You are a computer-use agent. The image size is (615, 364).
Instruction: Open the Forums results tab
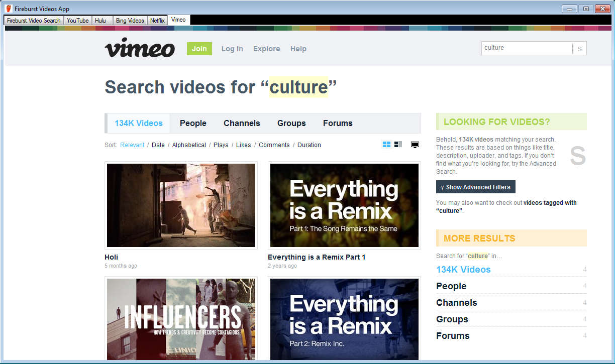[x=338, y=123]
